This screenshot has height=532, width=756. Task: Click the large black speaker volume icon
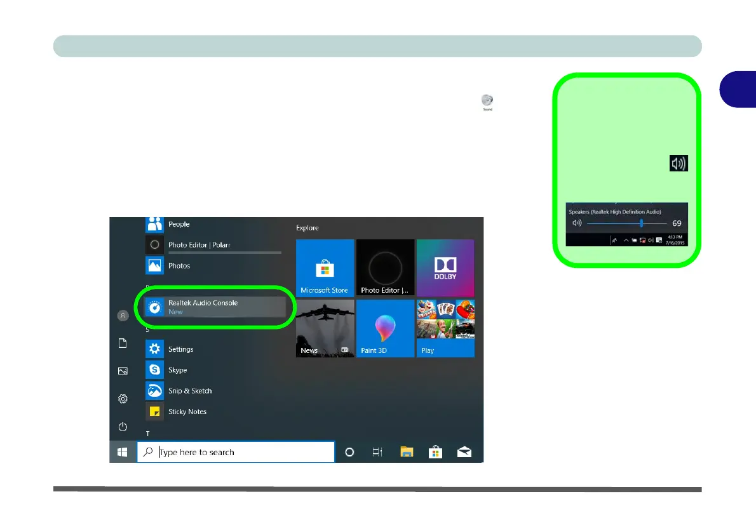(679, 163)
